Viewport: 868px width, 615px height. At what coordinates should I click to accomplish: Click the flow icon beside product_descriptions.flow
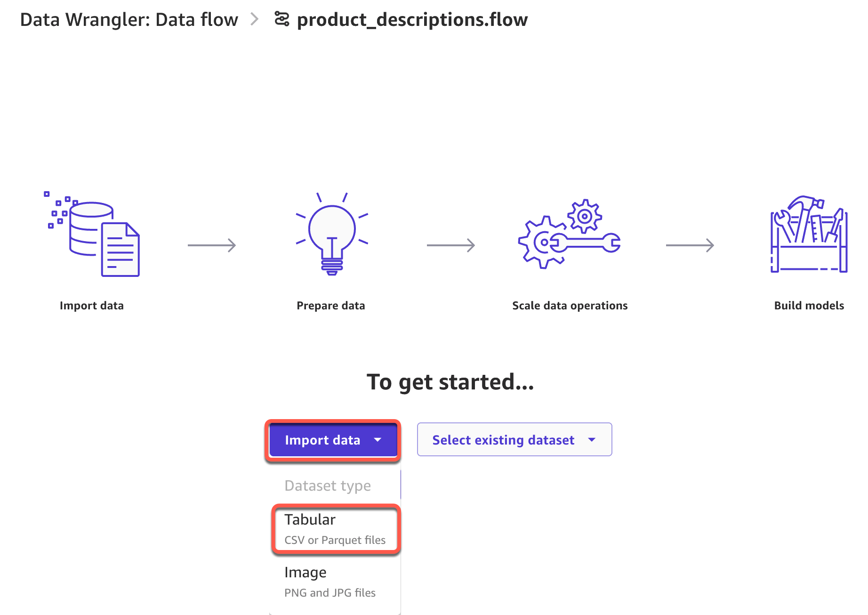(282, 19)
